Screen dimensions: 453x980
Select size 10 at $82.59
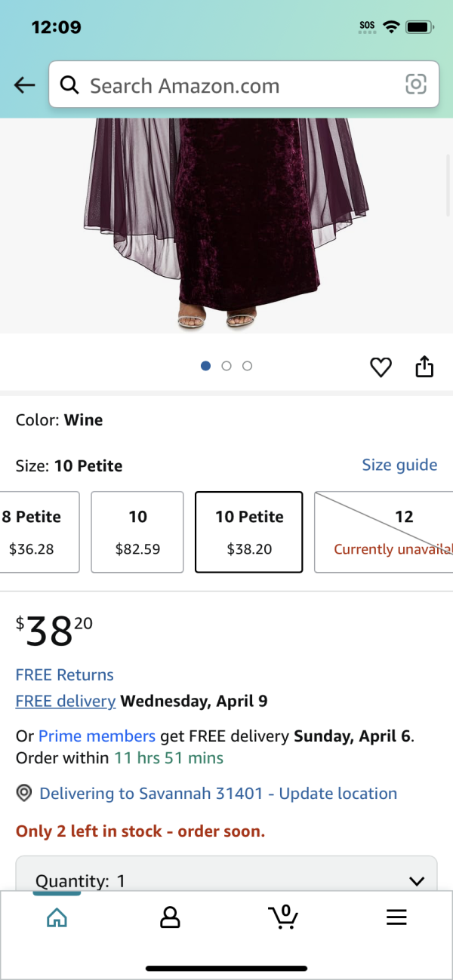coord(137,532)
